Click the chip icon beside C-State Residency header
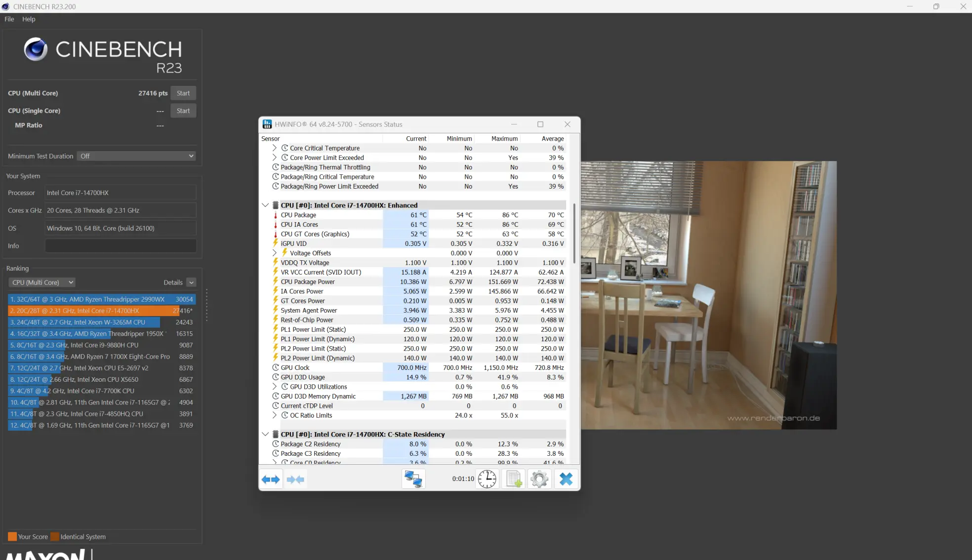Image resolution: width=972 pixels, height=560 pixels. [276, 435]
